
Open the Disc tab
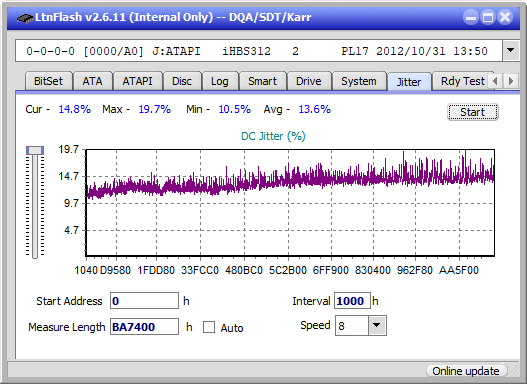pos(182,81)
